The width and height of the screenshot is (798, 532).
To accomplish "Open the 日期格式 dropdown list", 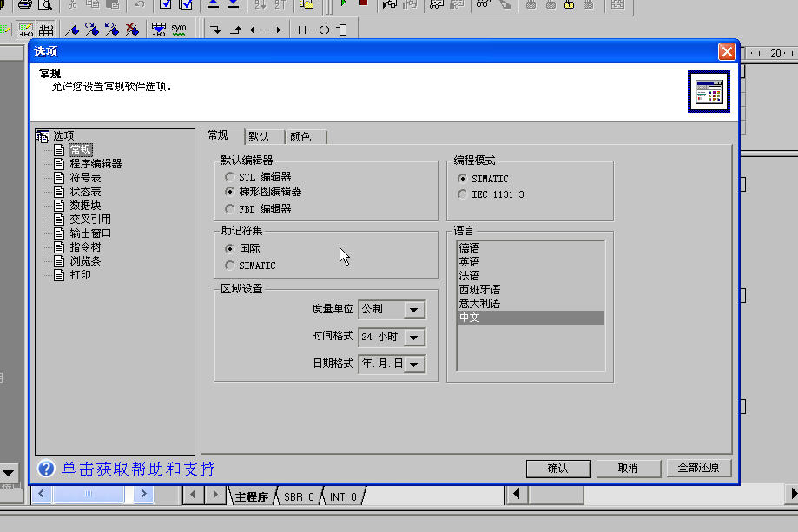I will click(x=414, y=365).
